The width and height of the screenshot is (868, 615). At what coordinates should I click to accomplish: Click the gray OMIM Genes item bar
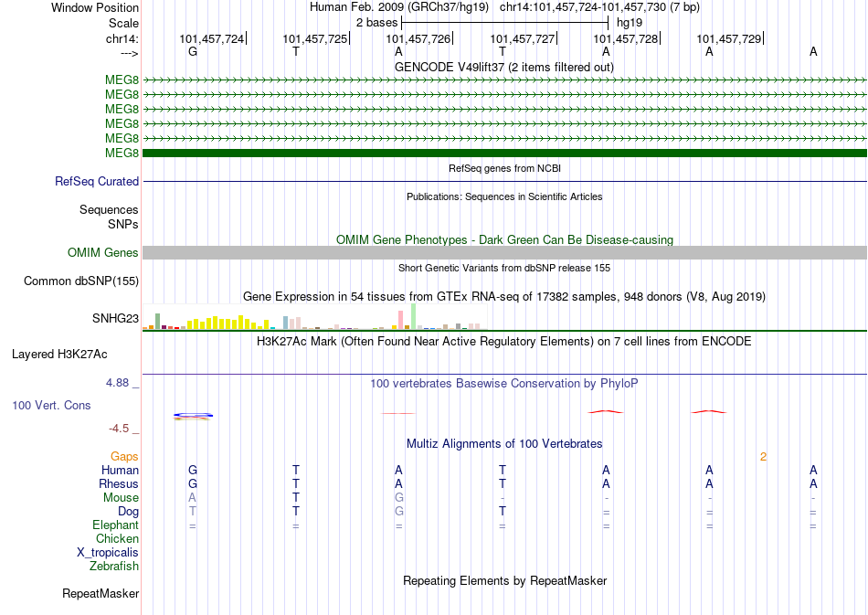coord(504,252)
